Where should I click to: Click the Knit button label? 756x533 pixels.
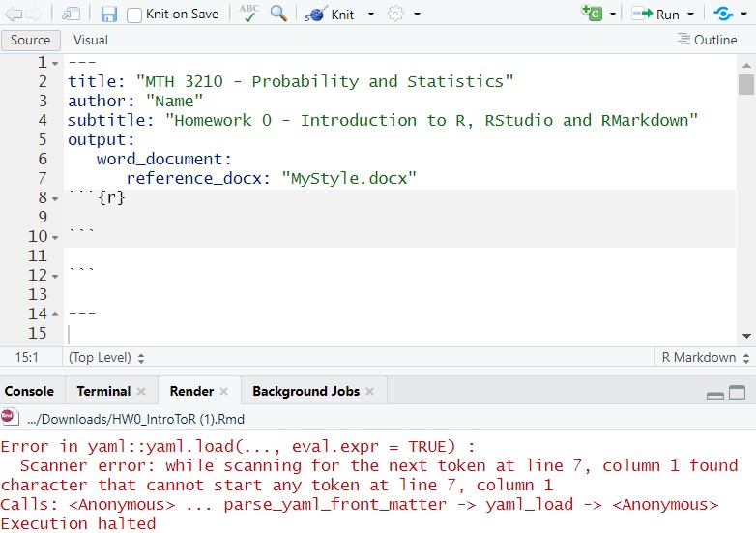pos(342,15)
